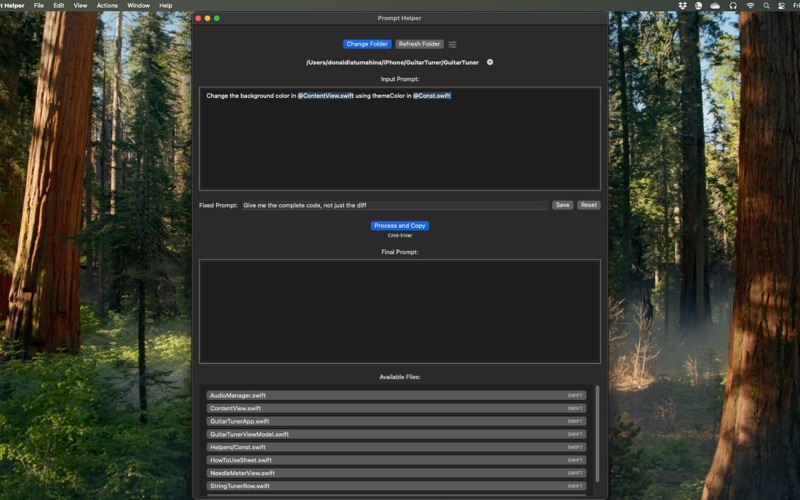
Task: Click Process and Copy
Action: tap(399, 226)
